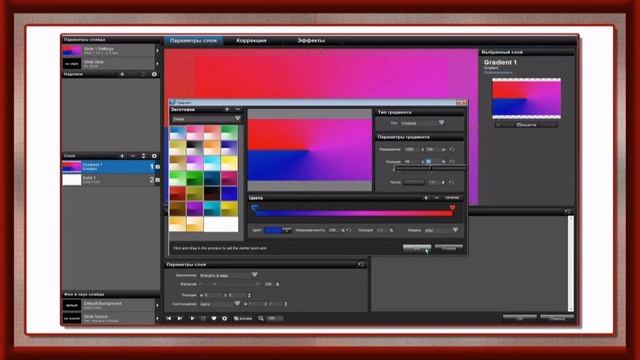640x360 pixels.
Task: Toggle visibility checkbox of Solid 1 layer
Action: click(158, 180)
